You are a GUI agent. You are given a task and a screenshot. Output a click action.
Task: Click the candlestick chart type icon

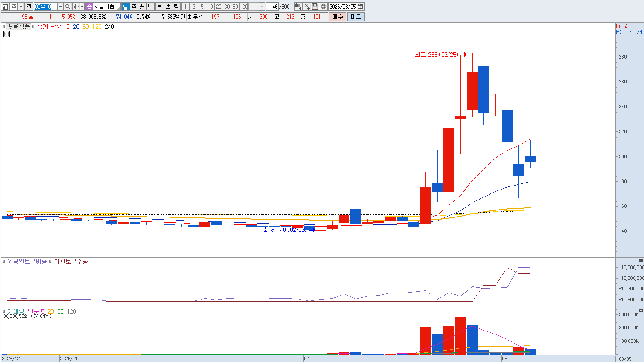pos(298,7)
